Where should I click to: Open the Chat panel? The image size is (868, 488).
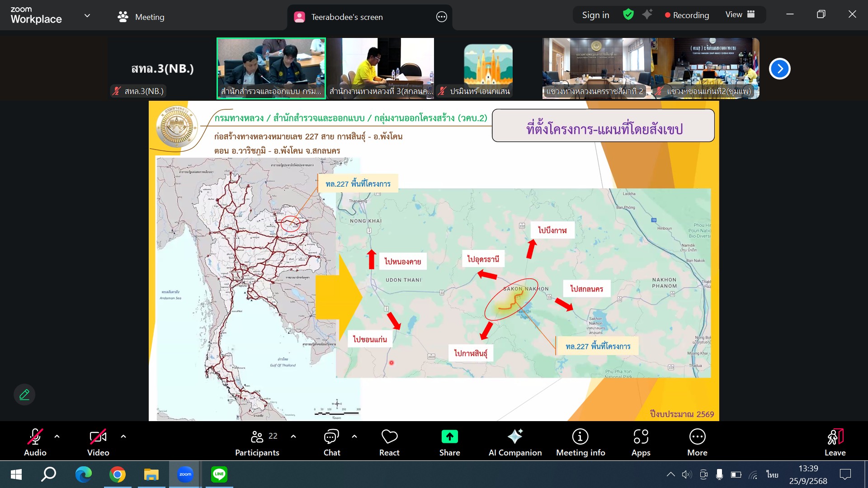pos(331,442)
